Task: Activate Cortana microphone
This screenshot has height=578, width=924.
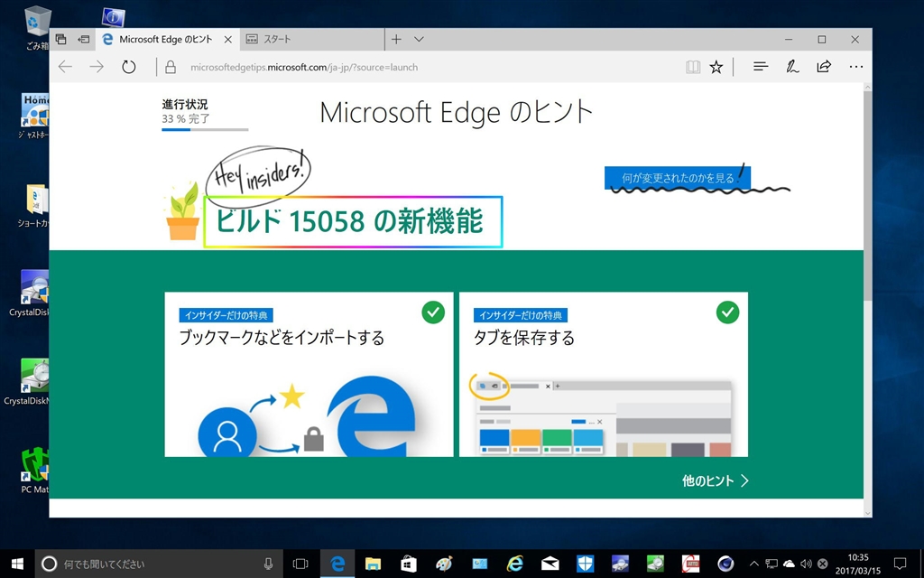Action: click(x=268, y=564)
